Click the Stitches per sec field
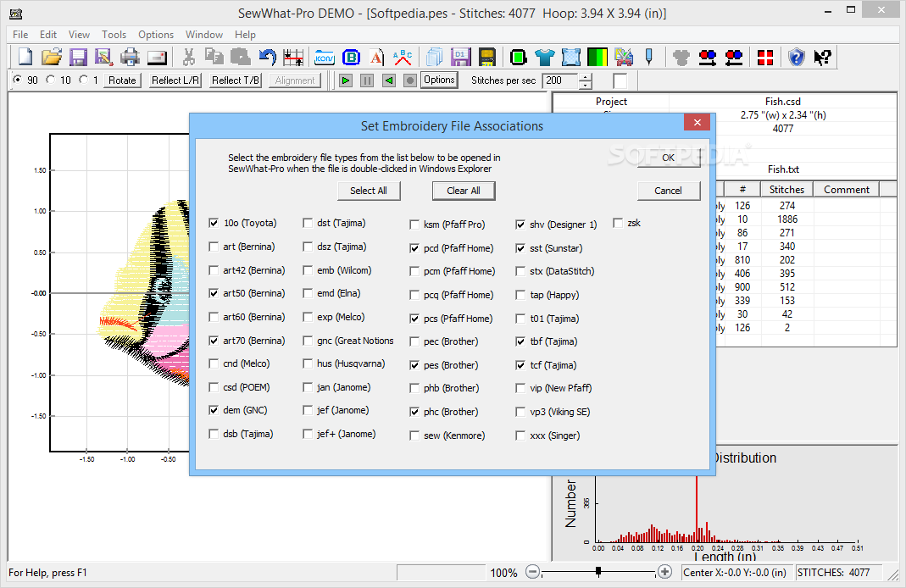This screenshot has height=588, width=906. [x=560, y=80]
